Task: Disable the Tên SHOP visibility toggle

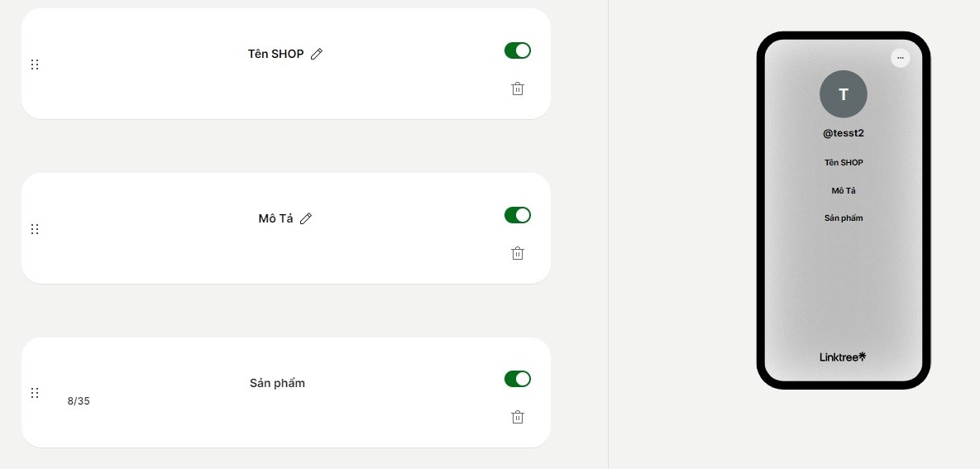Action: 518,50
